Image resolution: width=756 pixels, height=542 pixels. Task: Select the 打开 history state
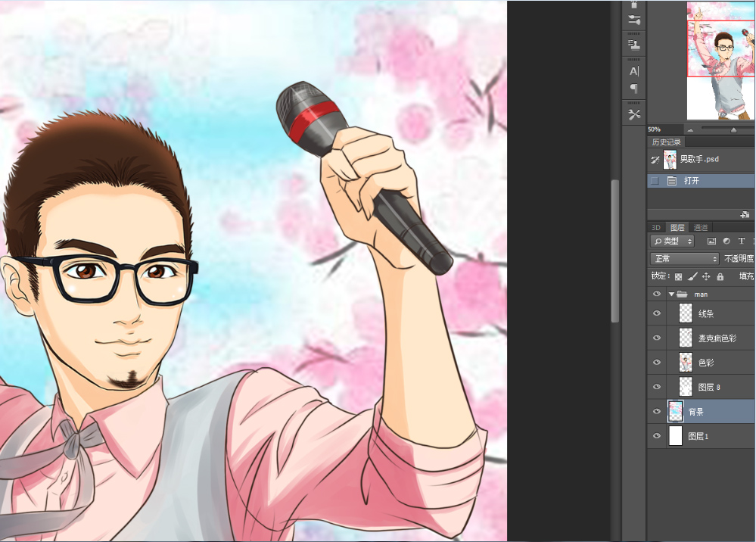[702, 181]
